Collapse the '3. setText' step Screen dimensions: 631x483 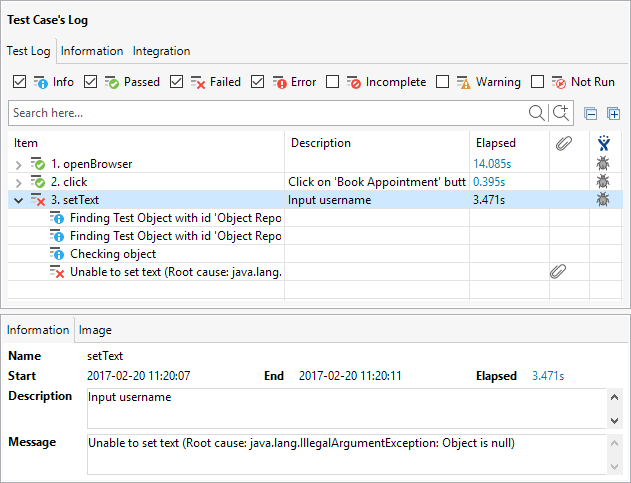click(19, 200)
